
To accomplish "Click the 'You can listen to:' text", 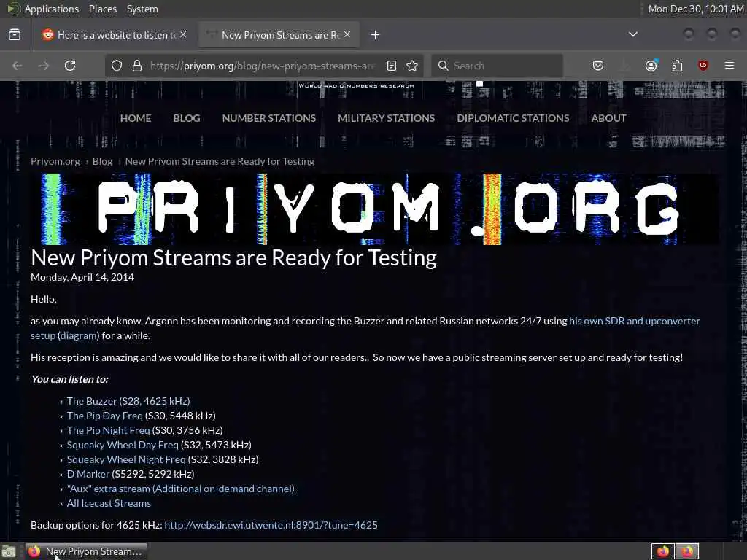I will pyautogui.click(x=69, y=379).
